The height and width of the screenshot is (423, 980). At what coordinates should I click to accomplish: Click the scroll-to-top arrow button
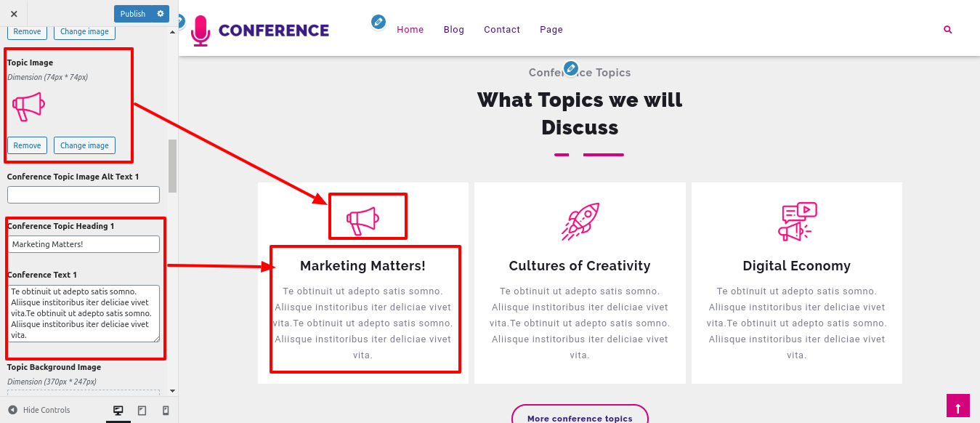point(958,406)
